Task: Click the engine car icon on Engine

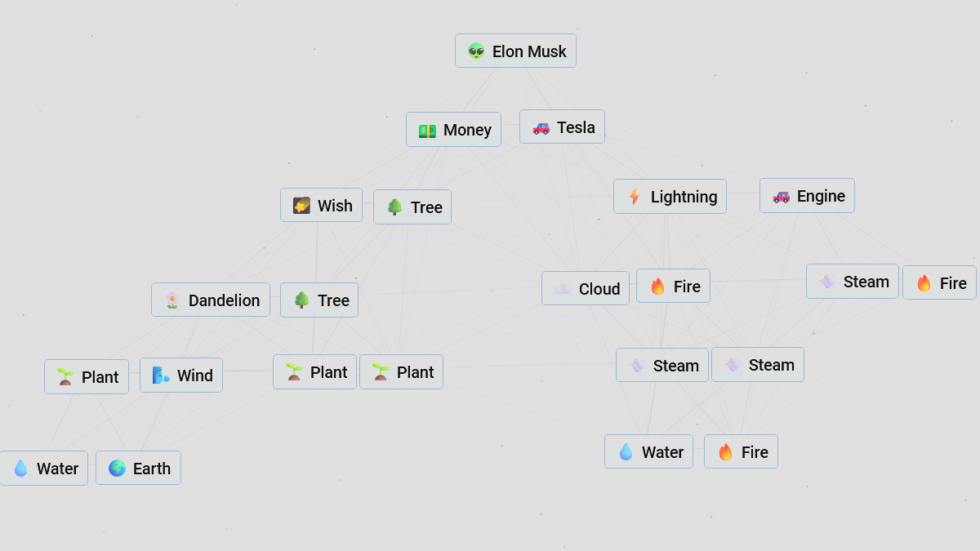Action: click(782, 195)
